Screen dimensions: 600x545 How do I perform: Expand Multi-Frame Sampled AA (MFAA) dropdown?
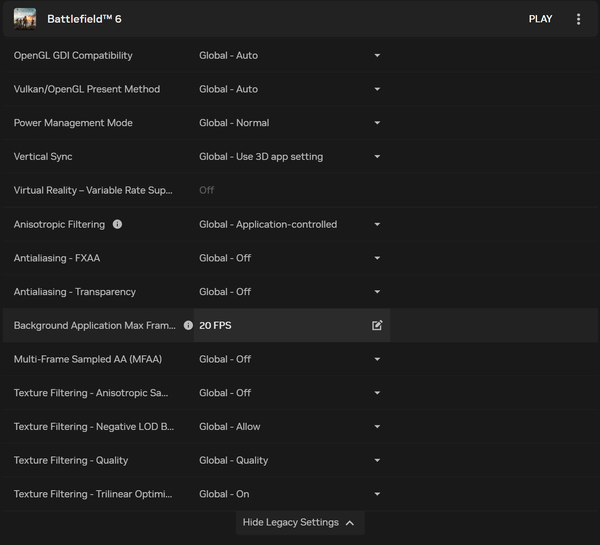290,359
